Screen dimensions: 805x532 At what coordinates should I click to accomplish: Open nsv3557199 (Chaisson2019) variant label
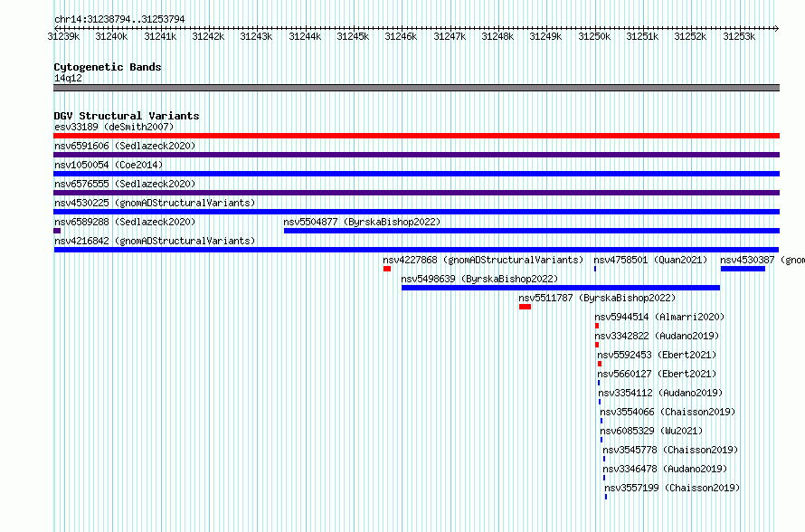click(x=672, y=488)
